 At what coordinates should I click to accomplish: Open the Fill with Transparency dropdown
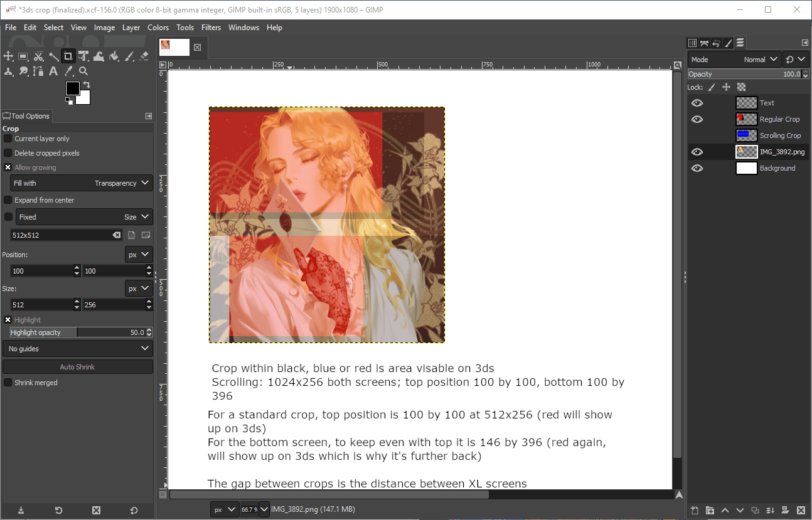coord(81,183)
